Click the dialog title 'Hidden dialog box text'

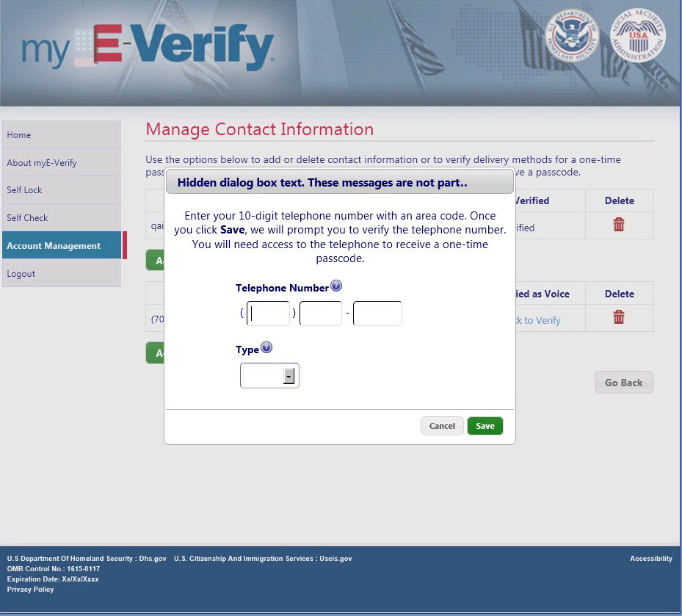click(x=322, y=183)
